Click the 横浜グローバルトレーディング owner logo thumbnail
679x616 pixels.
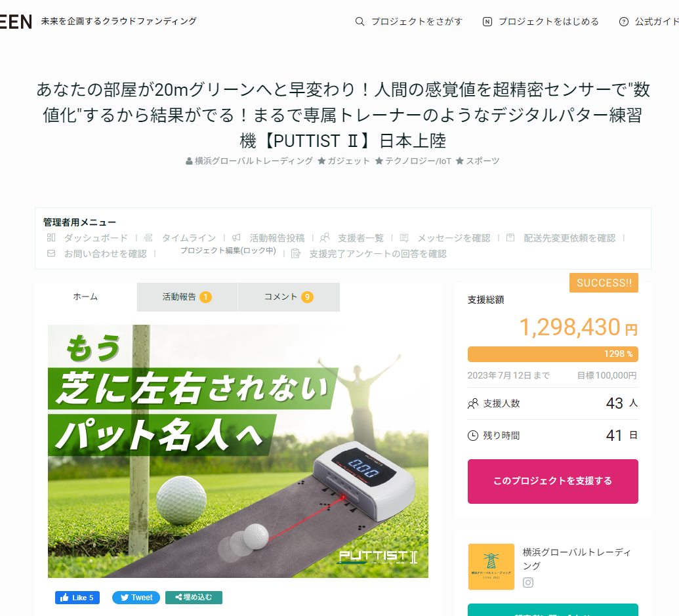(x=491, y=567)
